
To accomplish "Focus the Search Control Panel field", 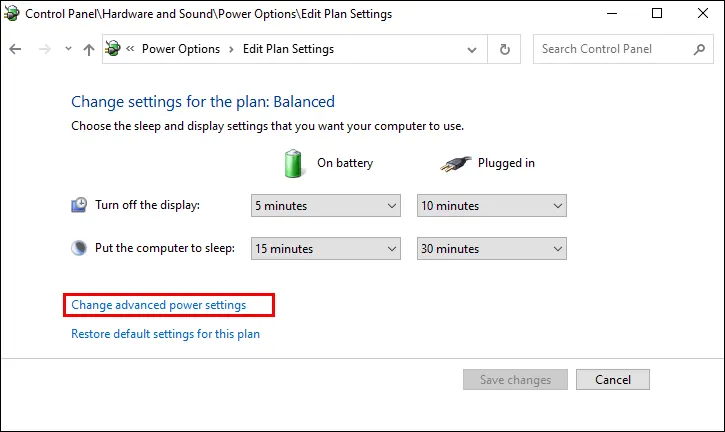I will click(612, 49).
